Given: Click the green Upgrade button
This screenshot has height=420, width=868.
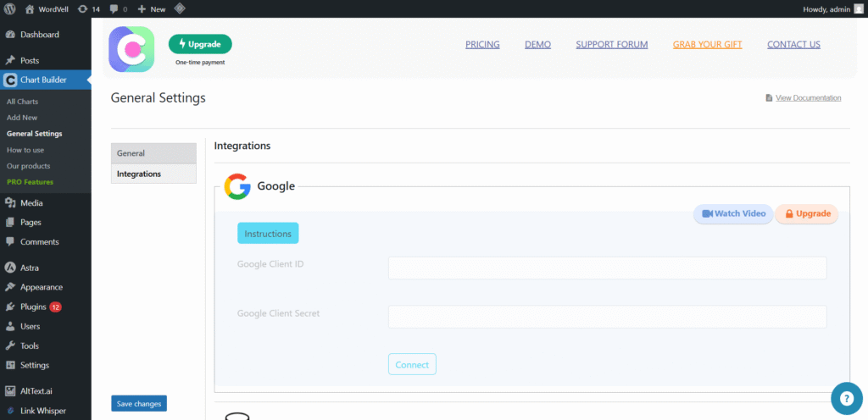Looking at the screenshot, I should pyautogui.click(x=200, y=44).
